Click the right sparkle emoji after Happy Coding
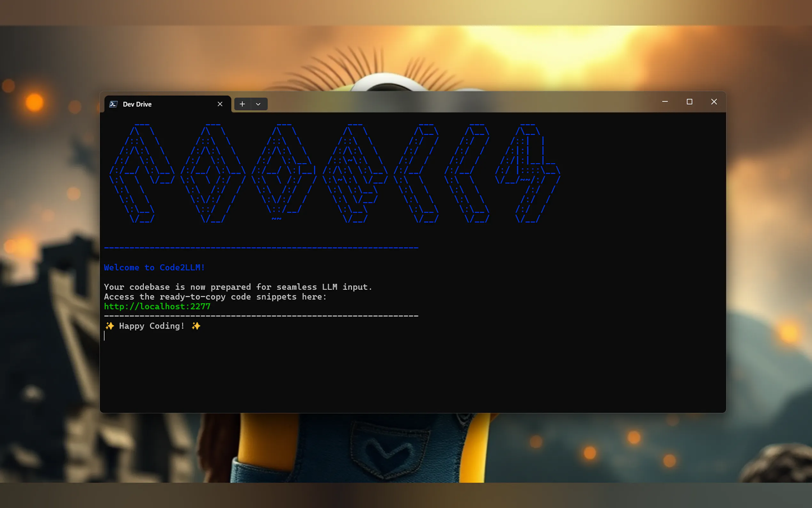 tap(196, 326)
